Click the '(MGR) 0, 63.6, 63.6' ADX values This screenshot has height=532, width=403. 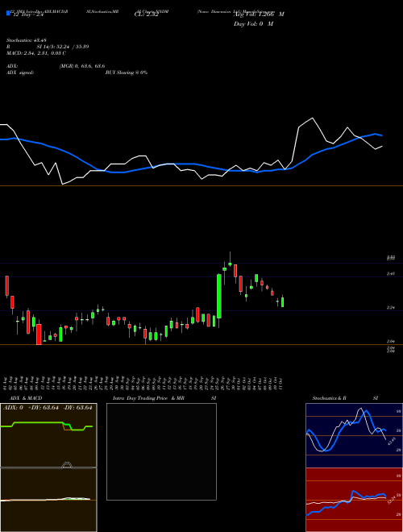tap(82, 66)
